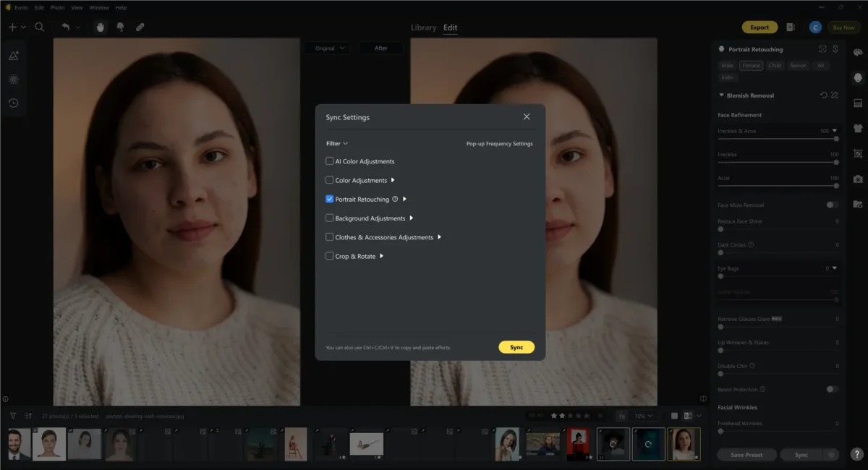The image size is (868, 470).
Task: Expand the Crop & Rotate arrow
Action: [x=381, y=256]
